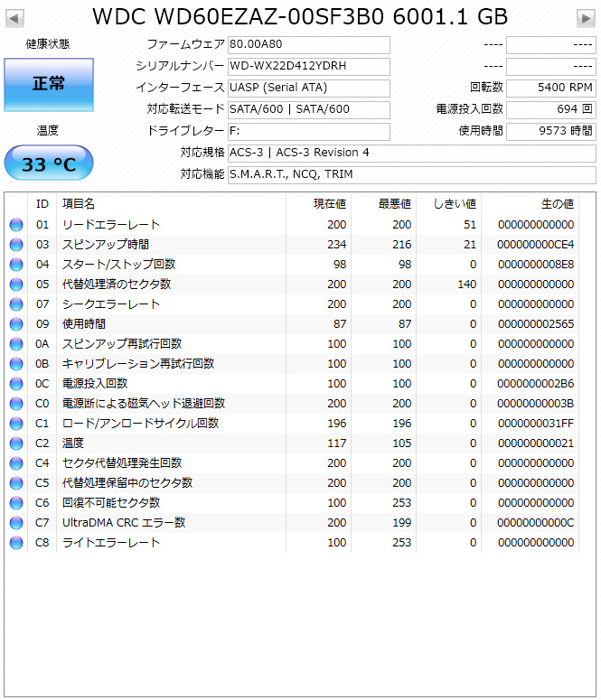This screenshot has height=700, width=601.
Task: Go to next disk with right arrow
Action: tap(586, 19)
